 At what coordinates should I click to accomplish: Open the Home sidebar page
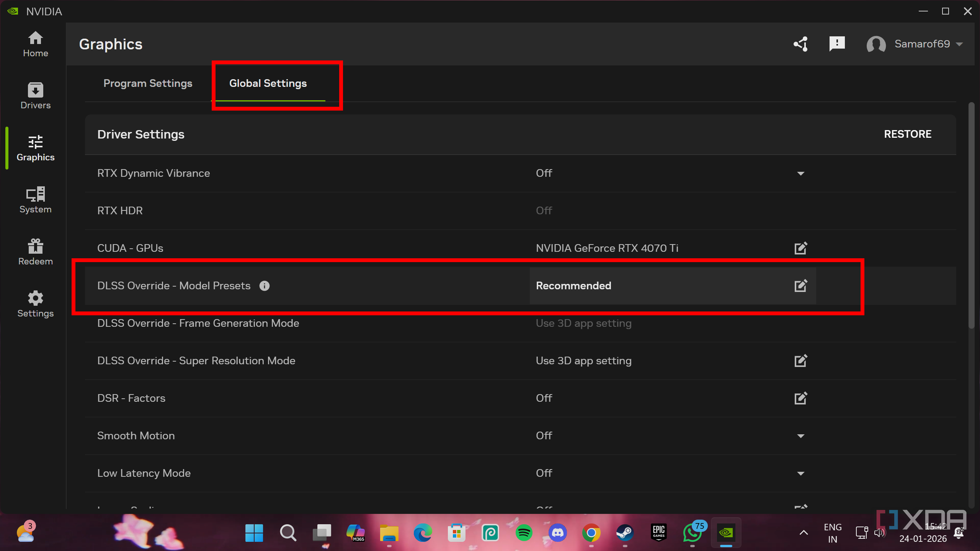(35, 44)
